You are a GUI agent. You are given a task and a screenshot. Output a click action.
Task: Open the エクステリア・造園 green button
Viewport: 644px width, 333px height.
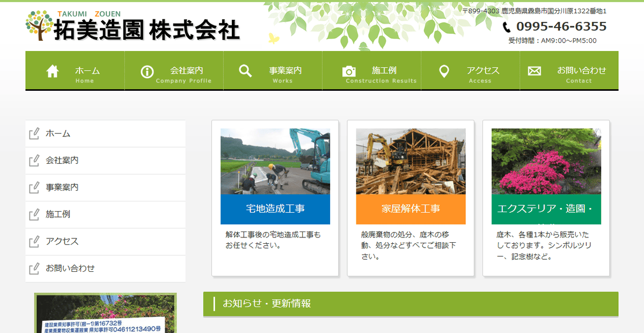pyautogui.click(x=546, y=209)
